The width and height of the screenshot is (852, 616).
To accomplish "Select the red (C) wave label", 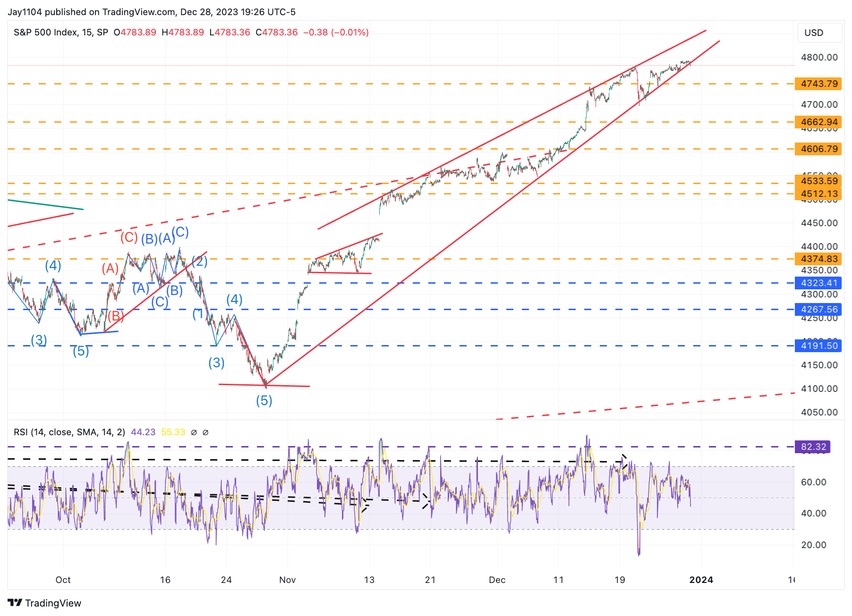I will (129, 237).
